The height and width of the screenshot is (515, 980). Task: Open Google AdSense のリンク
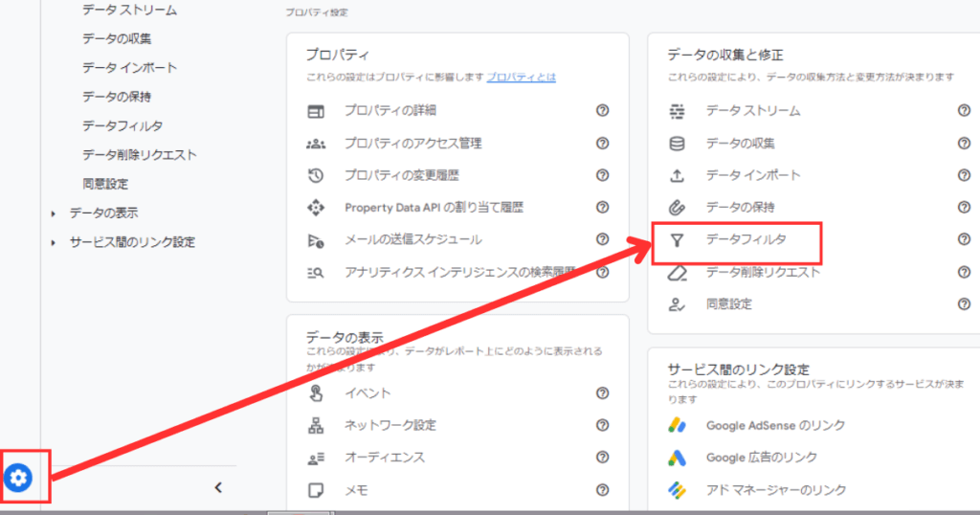point(775,426)
